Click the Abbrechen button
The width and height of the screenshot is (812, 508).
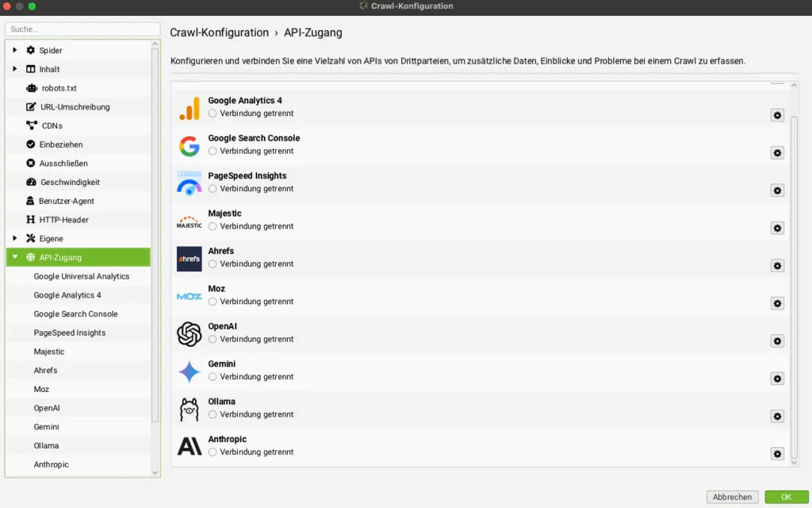732,497
